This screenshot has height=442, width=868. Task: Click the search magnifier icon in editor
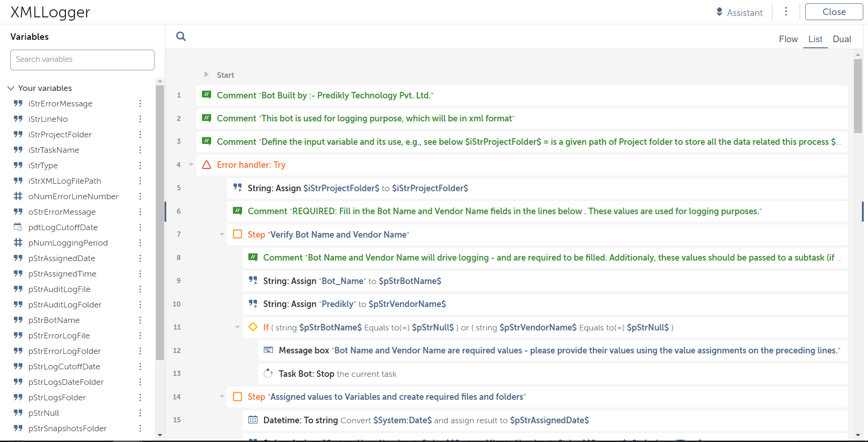pyautogui.click(x=181, y=37)
